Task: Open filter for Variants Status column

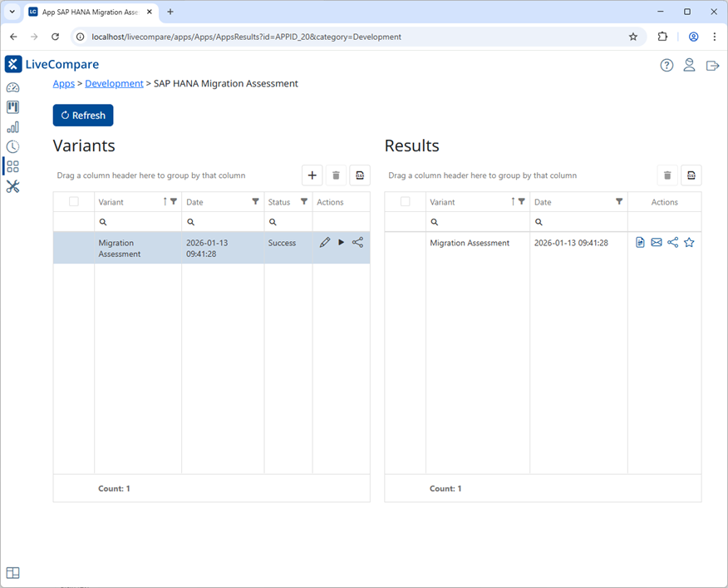Action: point(304,201)
